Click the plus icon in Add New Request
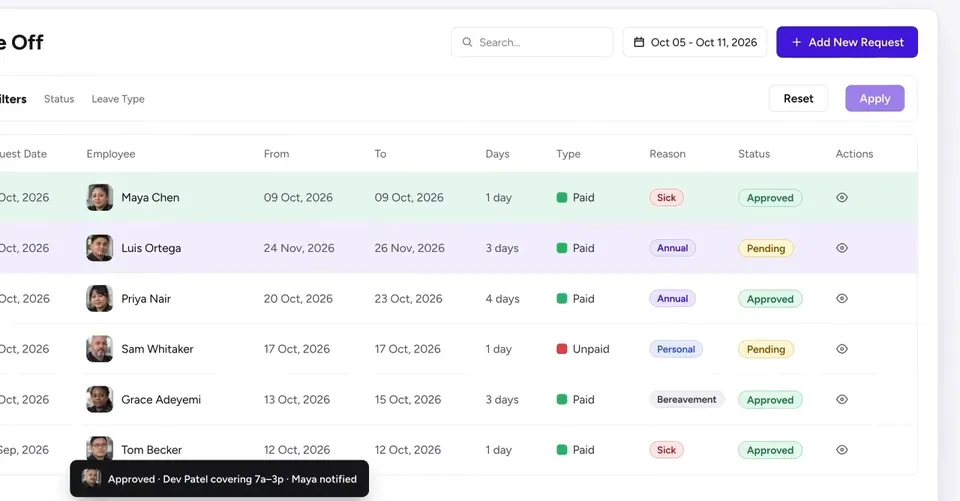The height and width of the screenshot is (501, 960). [797, 42]
